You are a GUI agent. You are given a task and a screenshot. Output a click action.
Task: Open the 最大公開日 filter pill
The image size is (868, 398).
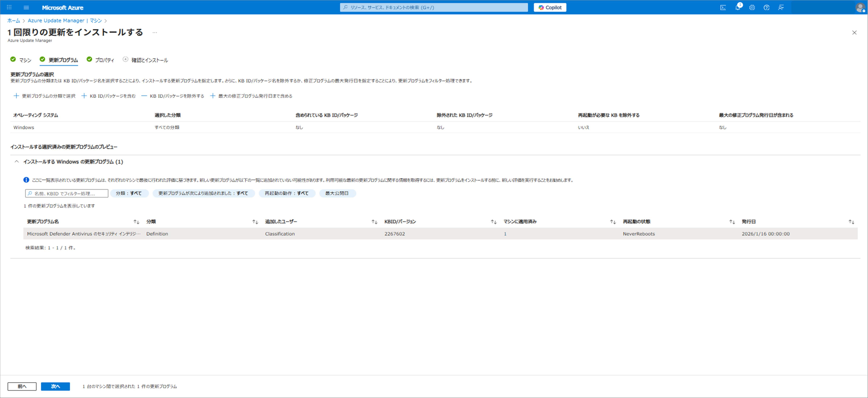point(337,193)
